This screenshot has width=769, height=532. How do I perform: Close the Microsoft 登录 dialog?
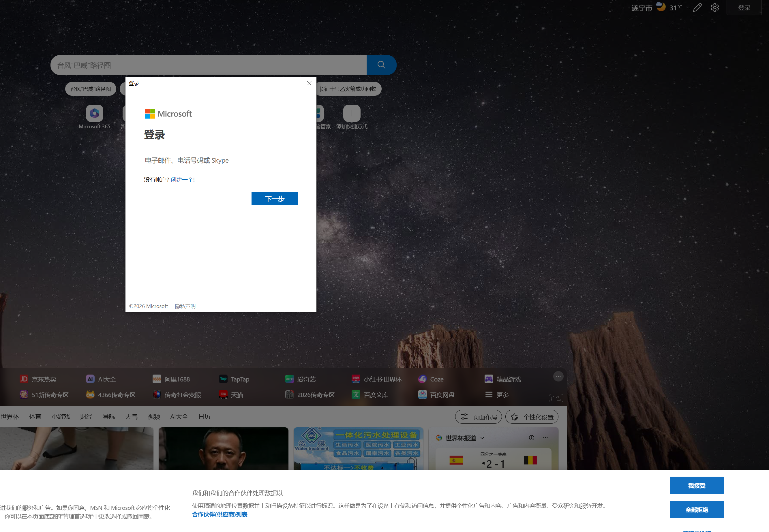(x=309, y=83)
